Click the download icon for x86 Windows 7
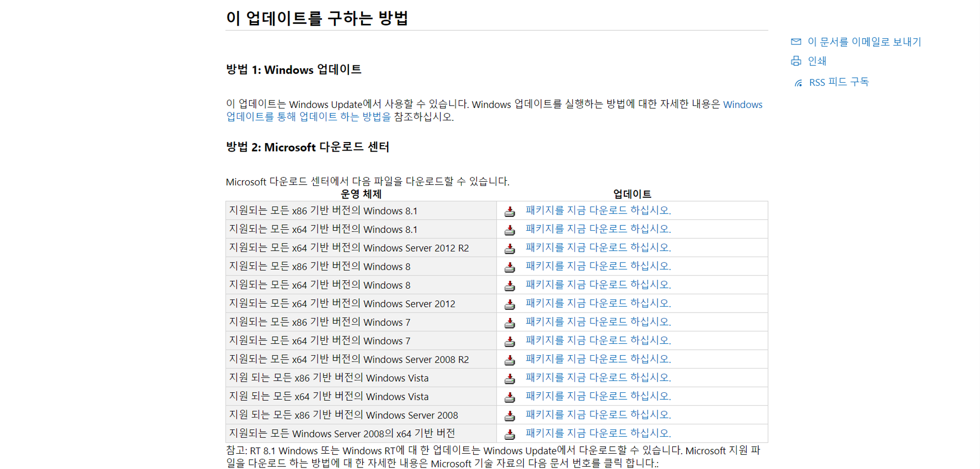The height and width of the screenshot is (469, 980). [509, 323]
